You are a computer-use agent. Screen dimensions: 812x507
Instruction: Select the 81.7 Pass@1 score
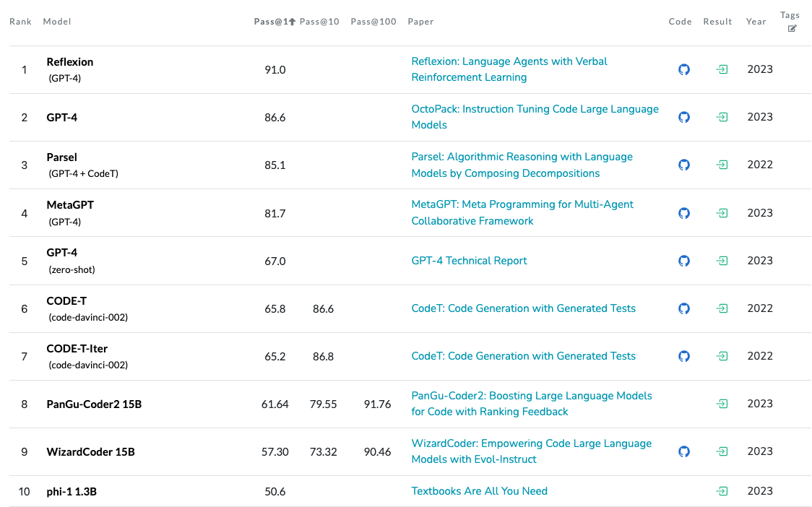pyautogui.click(x=275, y=213)
